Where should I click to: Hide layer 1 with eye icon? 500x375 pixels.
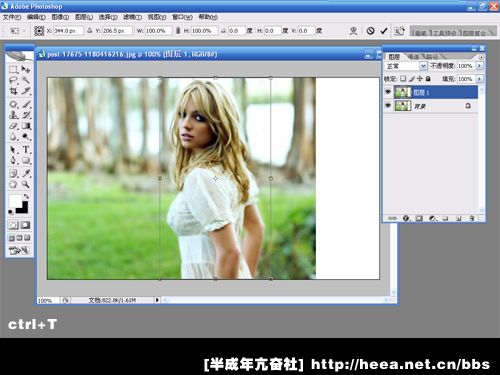(x=388, y=92)
